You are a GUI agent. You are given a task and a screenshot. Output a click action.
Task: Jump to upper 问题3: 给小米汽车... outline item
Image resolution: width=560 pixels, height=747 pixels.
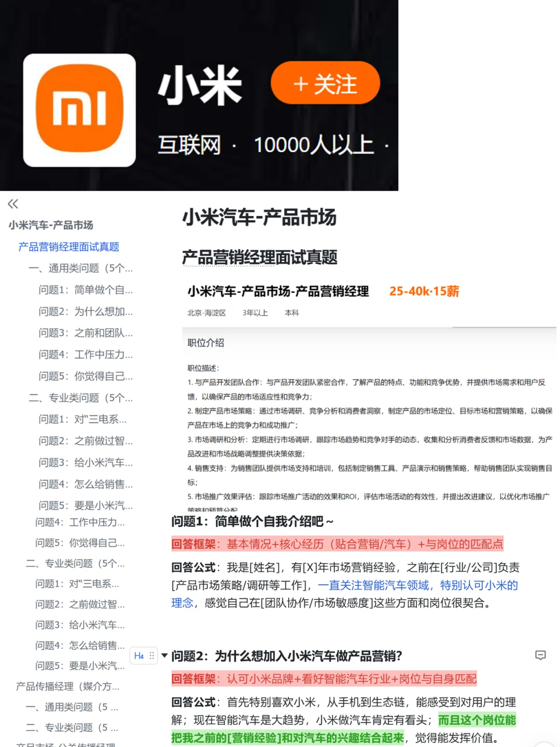[86, 462]
